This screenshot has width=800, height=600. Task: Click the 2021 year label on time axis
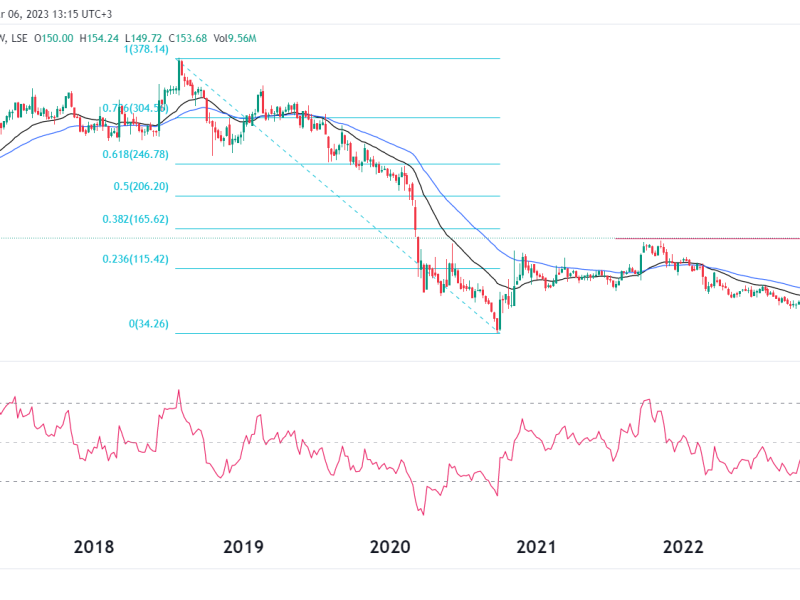(x=536, y=547)
